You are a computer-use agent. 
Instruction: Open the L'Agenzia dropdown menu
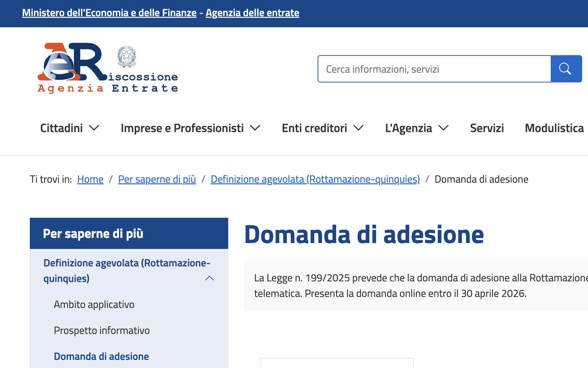(x=417, y=128)
